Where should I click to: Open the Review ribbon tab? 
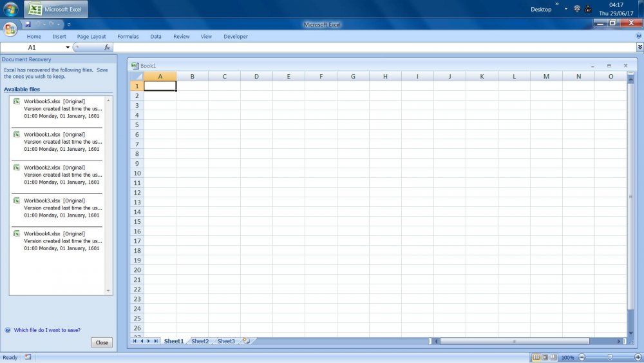[x=181, y=37]
